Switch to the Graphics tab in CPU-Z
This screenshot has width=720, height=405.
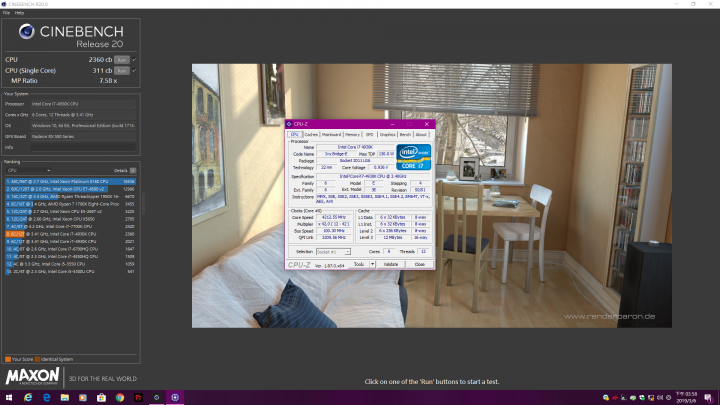coord(388,135)
